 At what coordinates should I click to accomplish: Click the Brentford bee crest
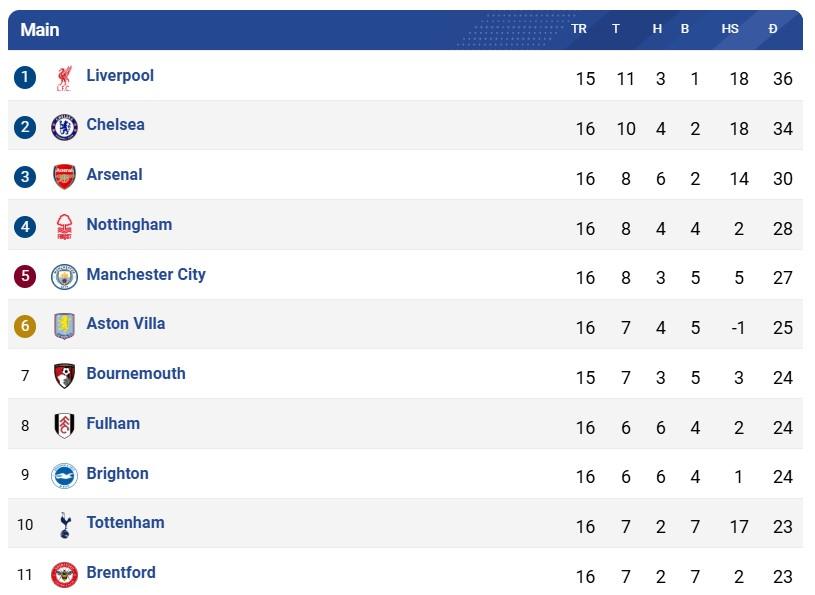64,575
